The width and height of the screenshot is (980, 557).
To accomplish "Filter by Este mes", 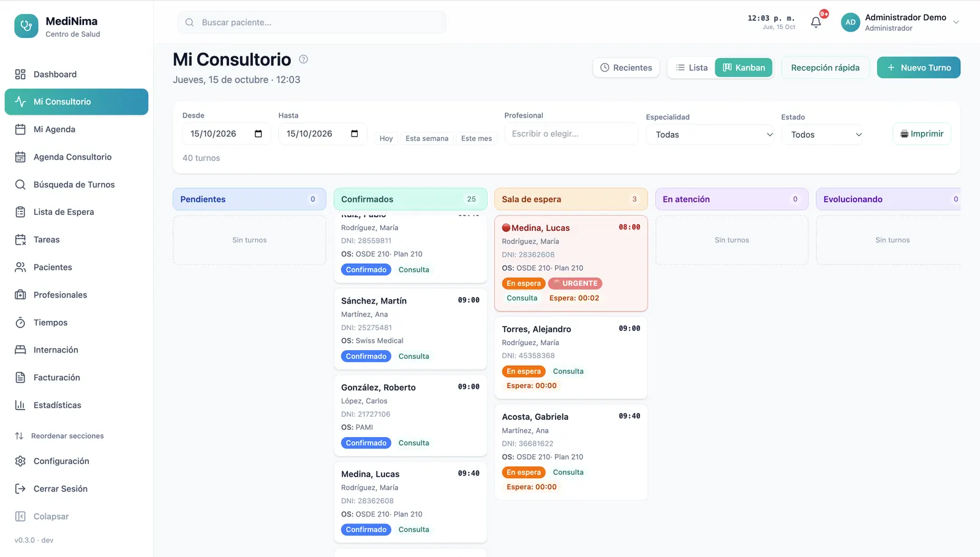I will coord(477,138).
